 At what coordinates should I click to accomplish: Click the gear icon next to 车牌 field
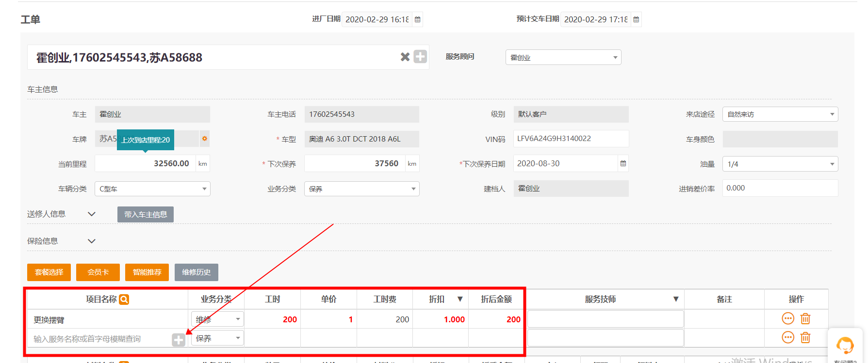(205, 139)
